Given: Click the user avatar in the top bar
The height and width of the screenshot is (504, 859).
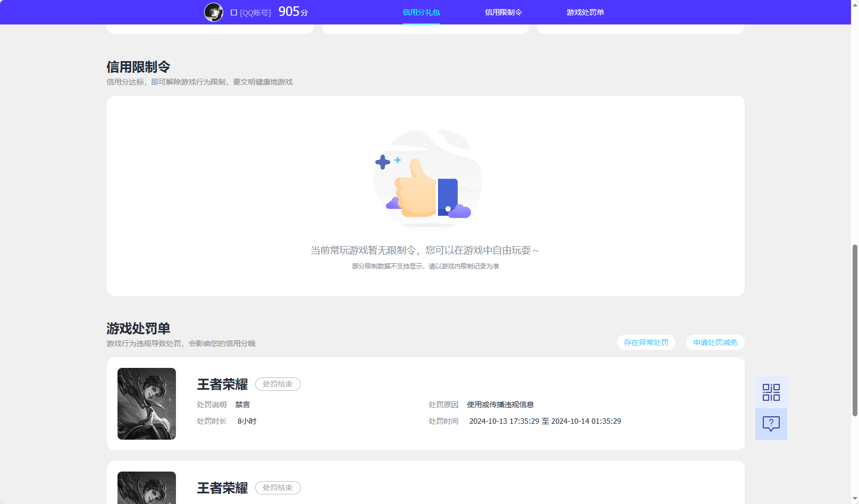Looking at the screenshot, I should pyautogui.click(x=213, y=12).
